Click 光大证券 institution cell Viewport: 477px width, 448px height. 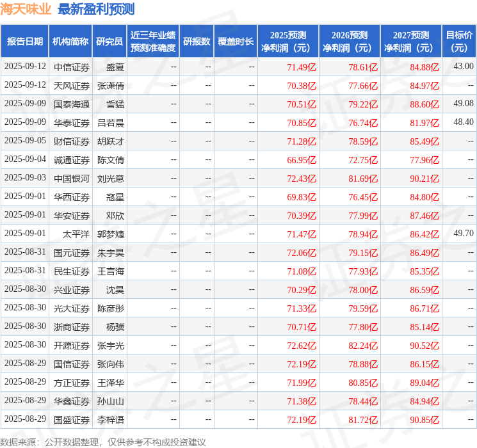pos(72,308)
